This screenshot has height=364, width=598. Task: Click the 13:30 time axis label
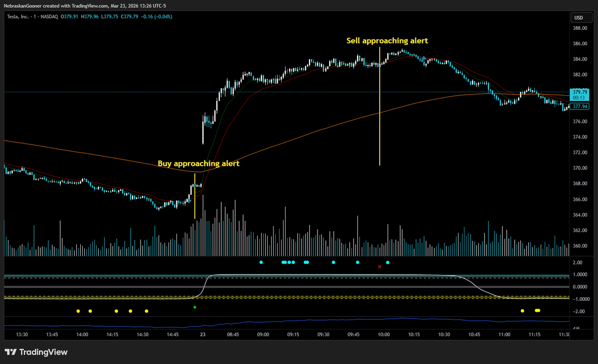tap(22, 335)
